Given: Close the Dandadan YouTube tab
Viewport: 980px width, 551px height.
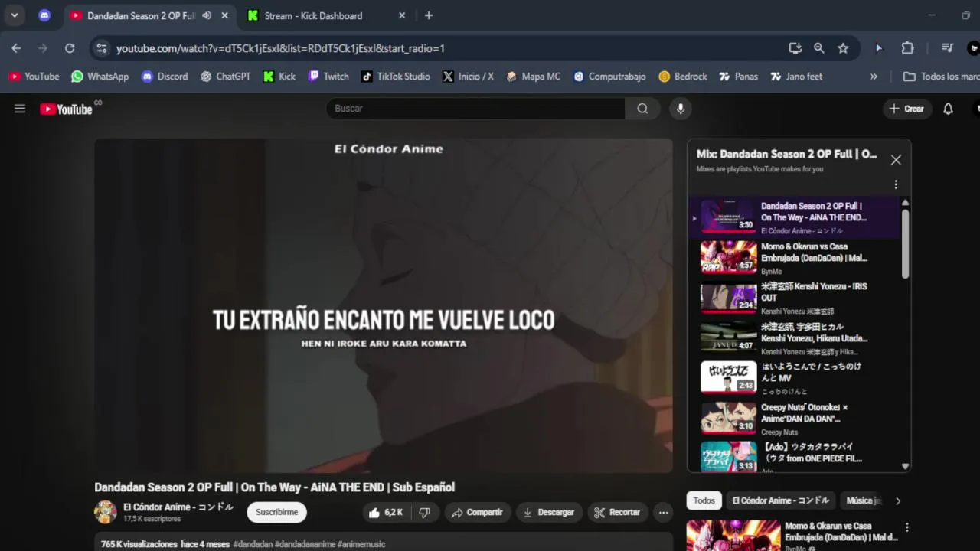Looking at the screenshot, I should pyautogui.click(x=224, y=15).
